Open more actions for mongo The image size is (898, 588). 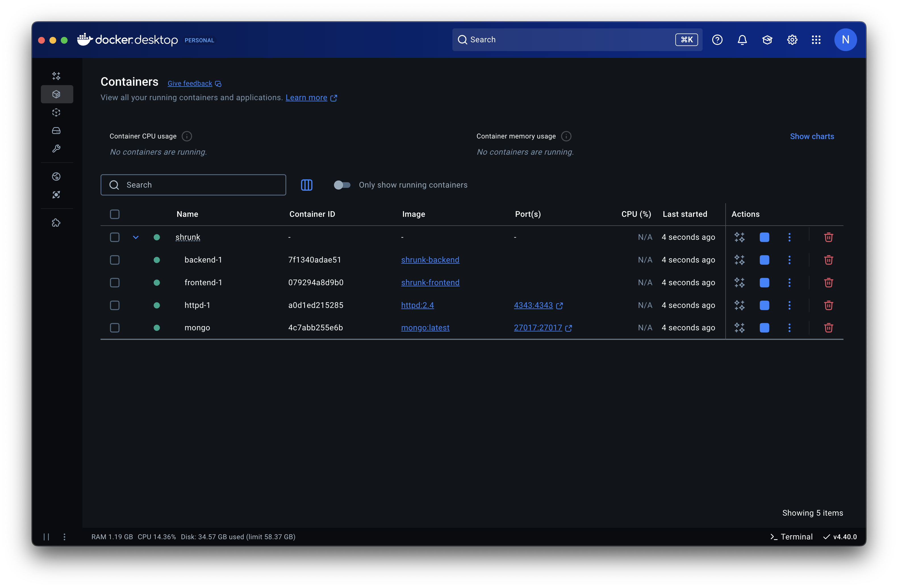[789, 327]
